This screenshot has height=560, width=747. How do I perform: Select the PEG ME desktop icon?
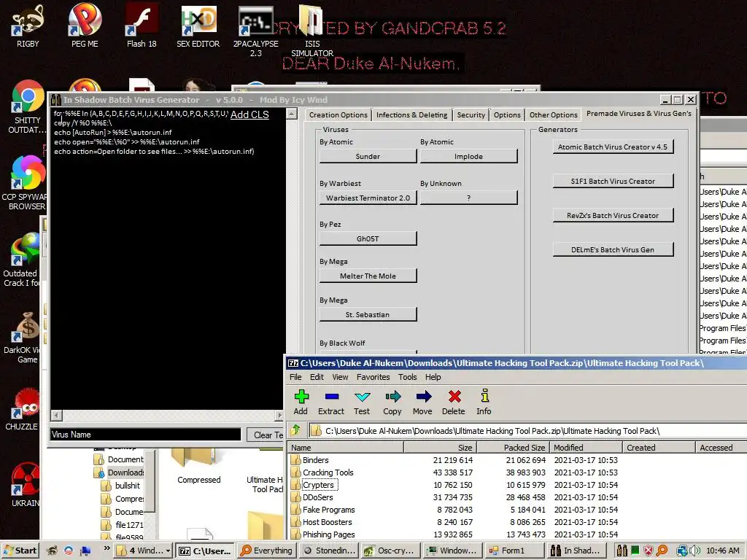click(85, 26)
